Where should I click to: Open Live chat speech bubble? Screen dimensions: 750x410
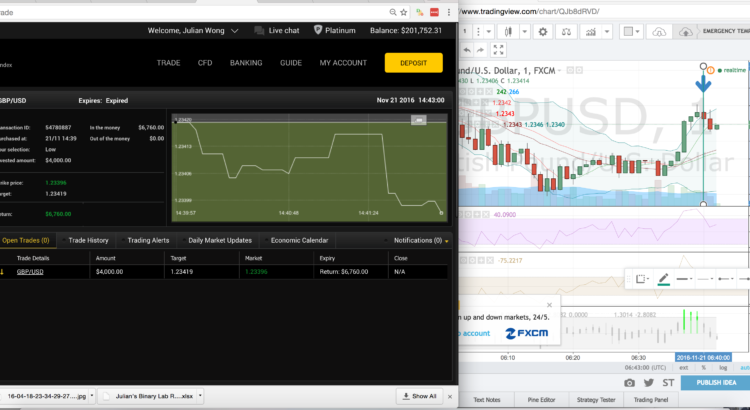click(x=259, y=31)
